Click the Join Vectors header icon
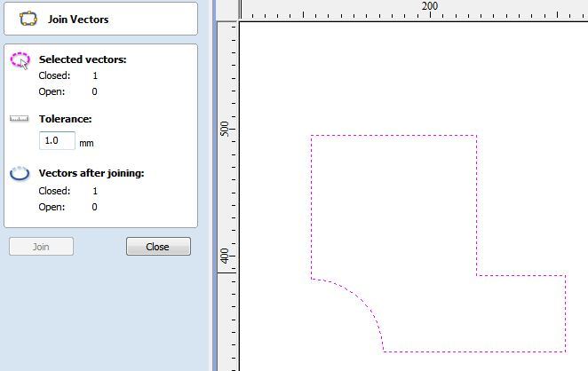The image size is (588, 371). point(28,19)
